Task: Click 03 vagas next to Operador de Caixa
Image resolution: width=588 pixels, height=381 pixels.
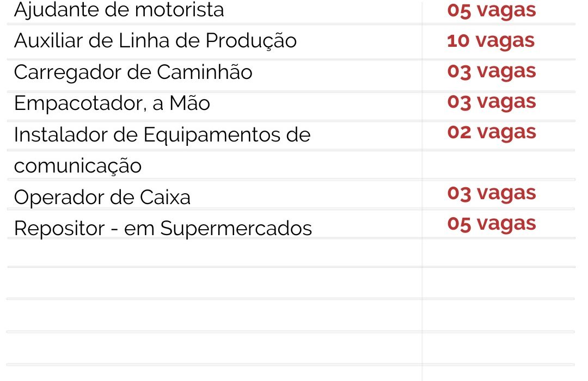Action: pyautogui.click(x=491, y=193)
